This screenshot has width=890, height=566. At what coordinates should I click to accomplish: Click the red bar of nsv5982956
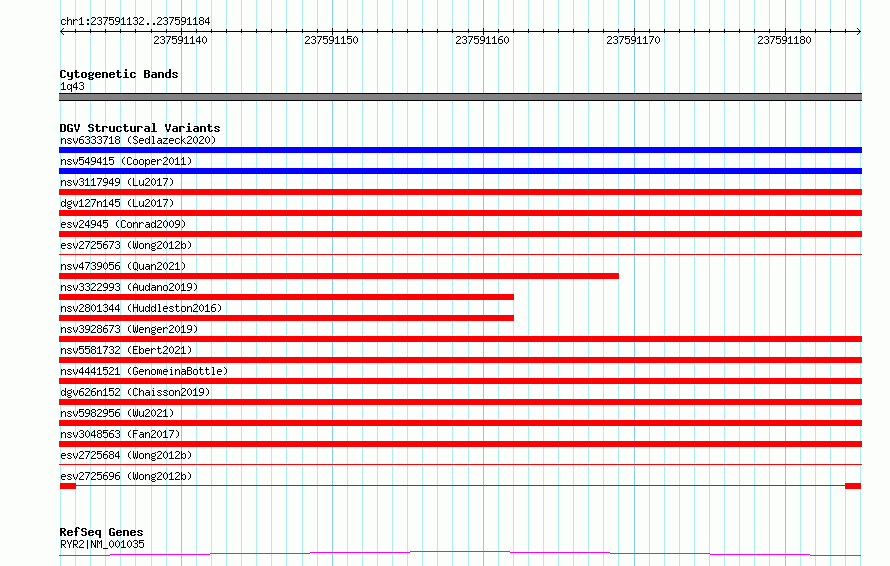click(x=460, y=423)
